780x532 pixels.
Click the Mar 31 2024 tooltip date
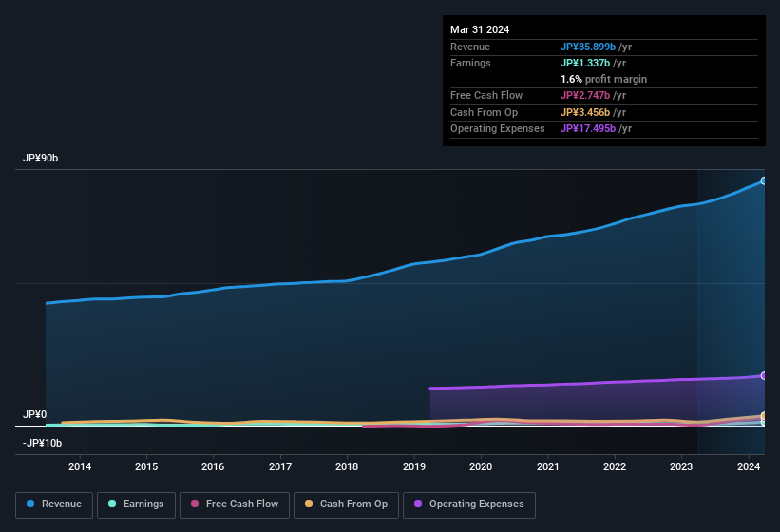click(480, 29)
